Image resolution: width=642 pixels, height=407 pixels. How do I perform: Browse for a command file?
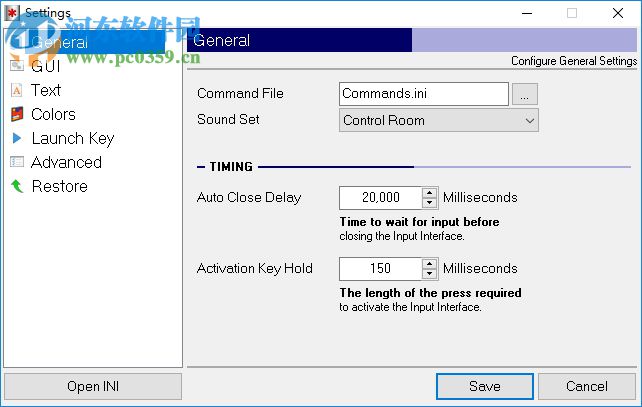pos(524,94)
